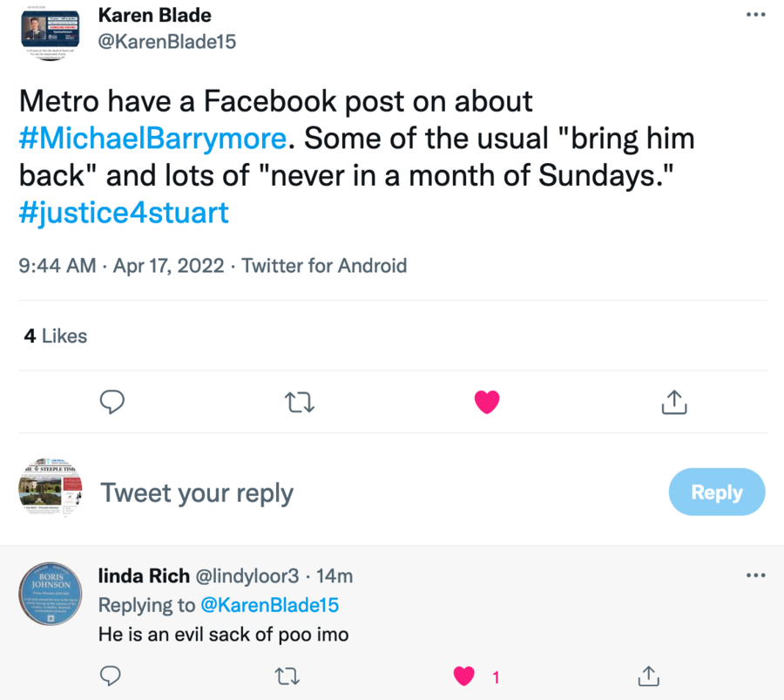Screen dimensions: 784x700
Task: Click the Twitter for Android source label
Action: 324,266
